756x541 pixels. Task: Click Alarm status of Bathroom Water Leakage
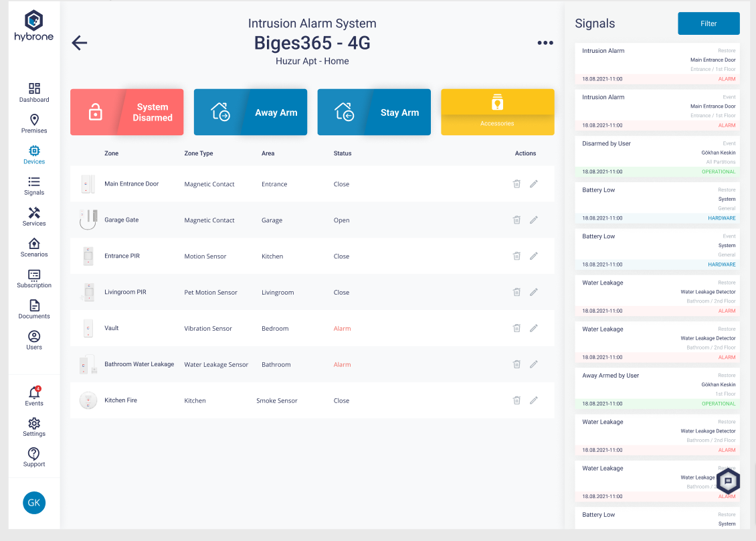[x=343, y=365]
